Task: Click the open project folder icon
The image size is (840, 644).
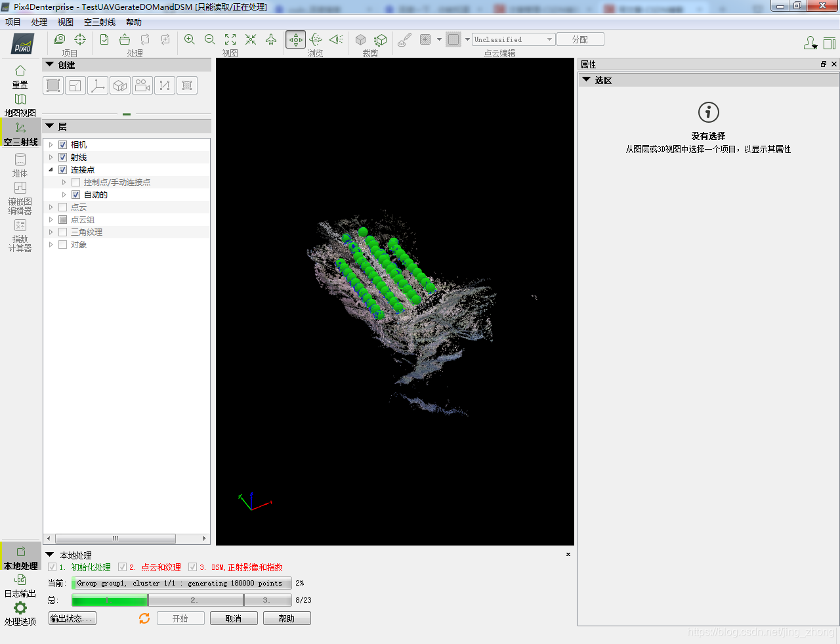Action: 125,39
